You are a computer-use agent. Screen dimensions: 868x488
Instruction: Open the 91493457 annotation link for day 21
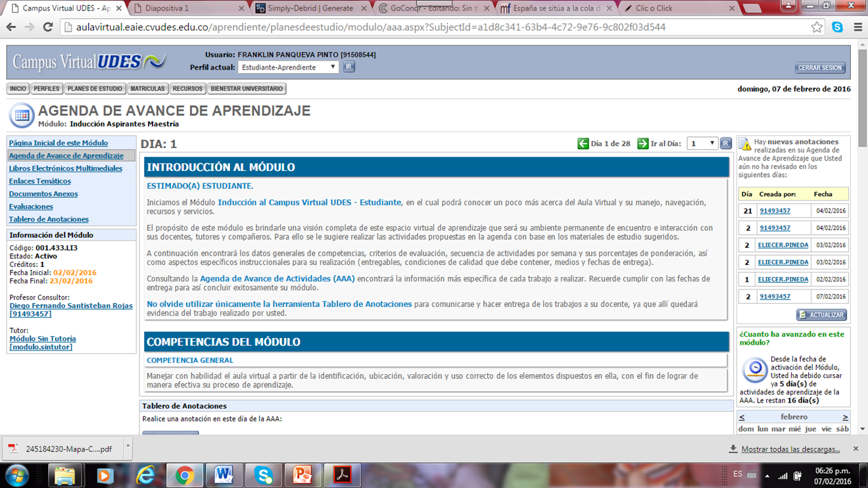tap(775, 211)
